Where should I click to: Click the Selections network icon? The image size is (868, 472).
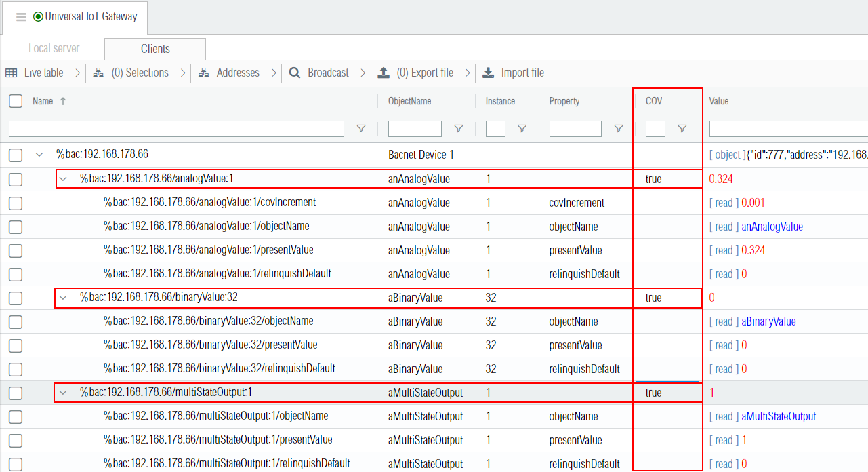(x=98, y=73)
